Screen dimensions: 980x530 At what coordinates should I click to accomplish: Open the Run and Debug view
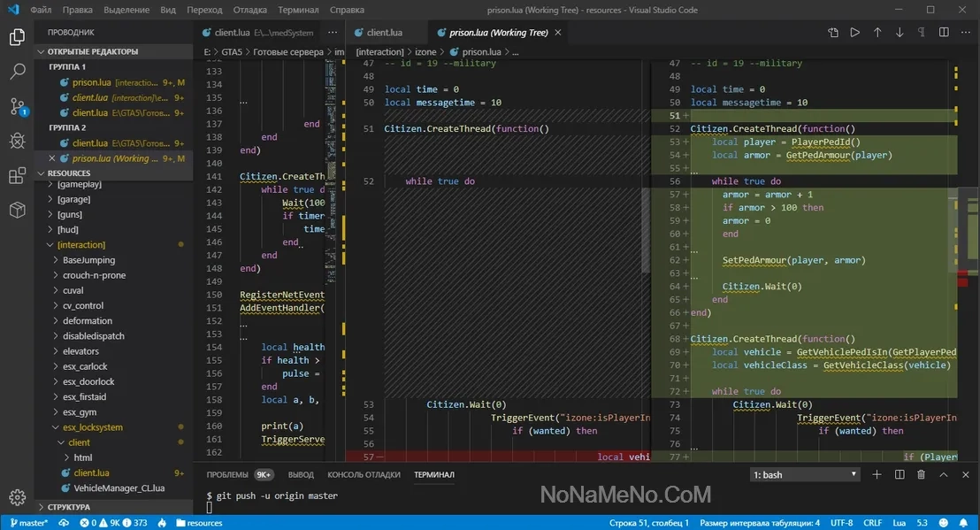pos(17,141)
